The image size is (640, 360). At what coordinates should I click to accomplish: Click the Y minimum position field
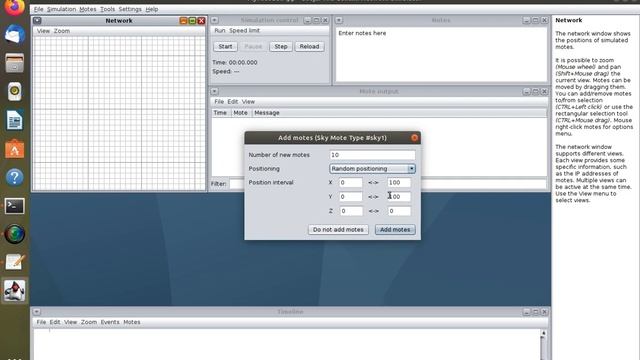(x=351, y=197)
